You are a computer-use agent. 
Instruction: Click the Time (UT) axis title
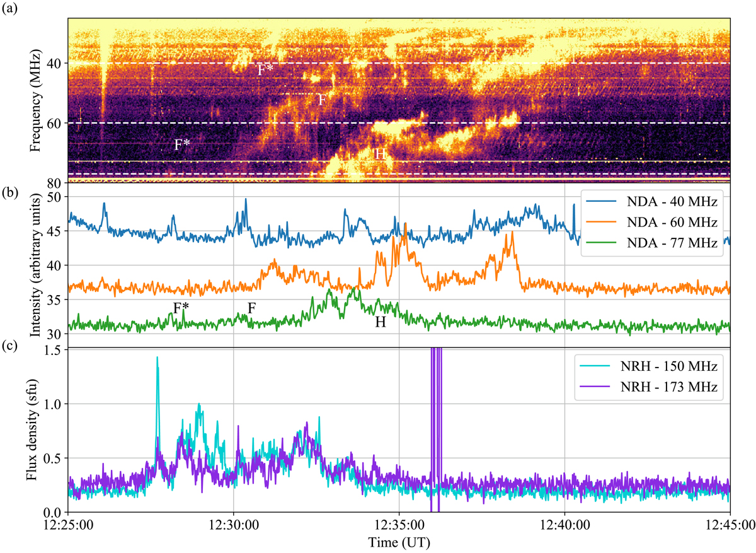[399, 541]
